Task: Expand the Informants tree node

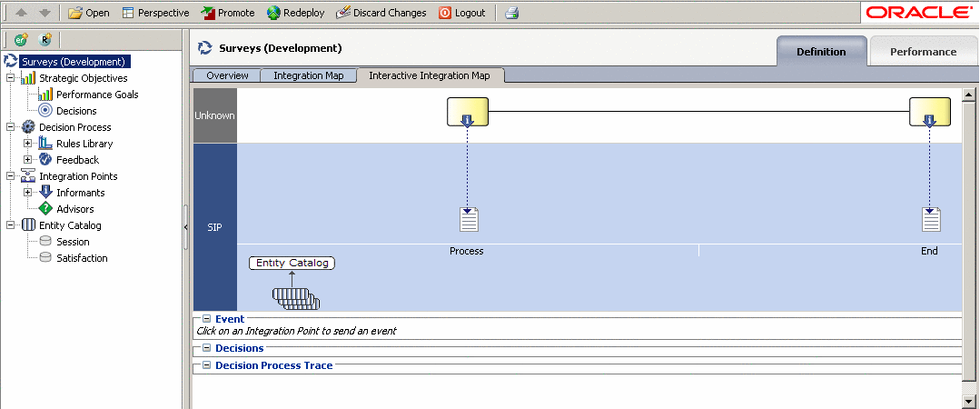Action: pyautogui.click(x=27, y=193)
